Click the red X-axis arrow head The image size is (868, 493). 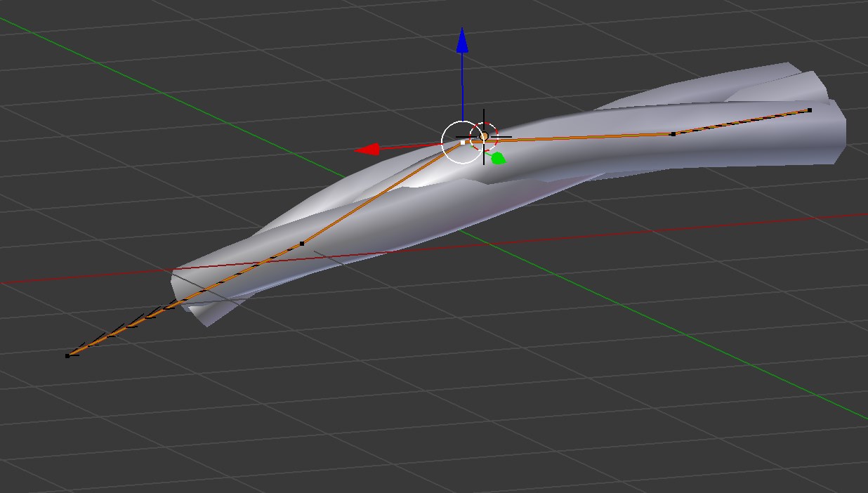click(367, 150)
